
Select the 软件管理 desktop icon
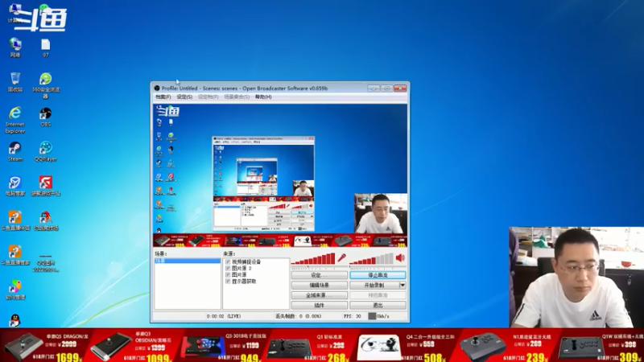[15, 290]
